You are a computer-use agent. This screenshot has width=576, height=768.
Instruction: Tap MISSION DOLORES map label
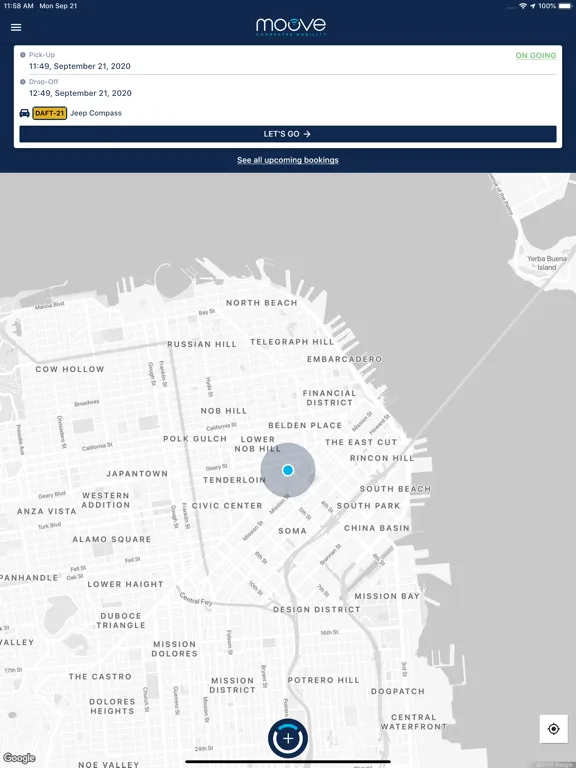click(174, 649)
